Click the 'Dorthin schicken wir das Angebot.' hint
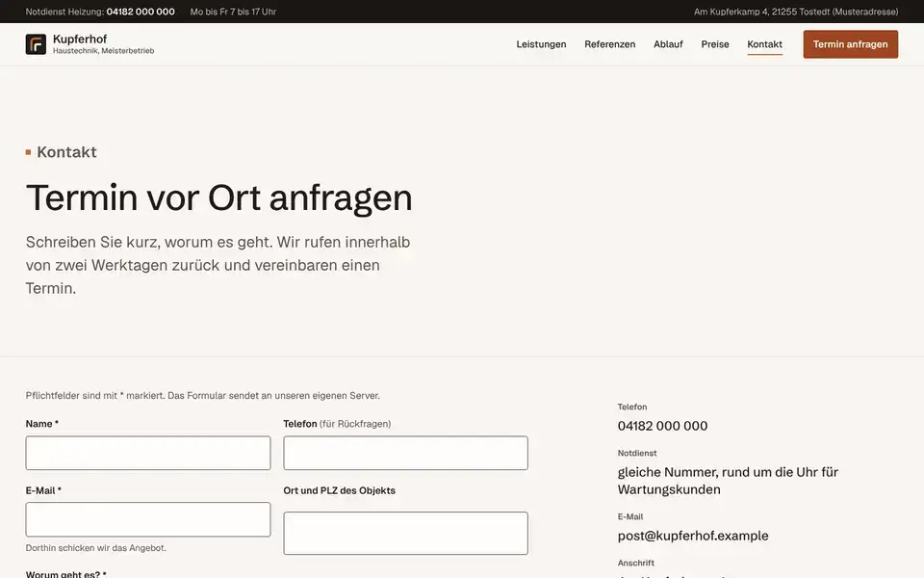Image resolution: width=924 pixels, height=578 pixels. click(x=96, y=548)
